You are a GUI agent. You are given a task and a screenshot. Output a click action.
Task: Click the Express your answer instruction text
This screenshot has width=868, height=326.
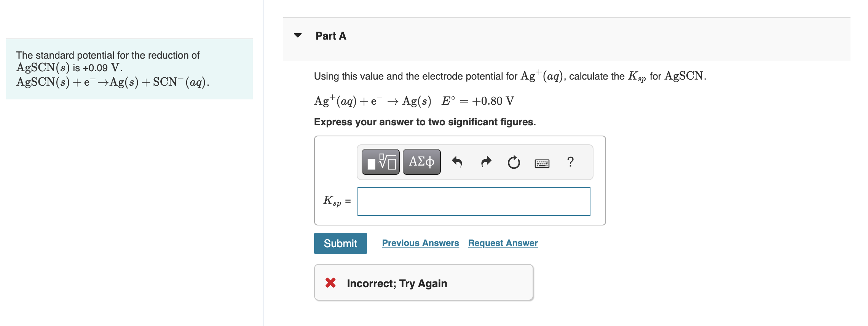point(424,122)
